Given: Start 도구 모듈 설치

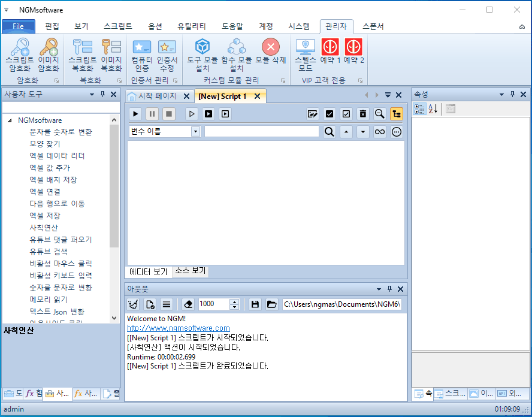Looking at the screenshot, I should (x=202, y=55).
